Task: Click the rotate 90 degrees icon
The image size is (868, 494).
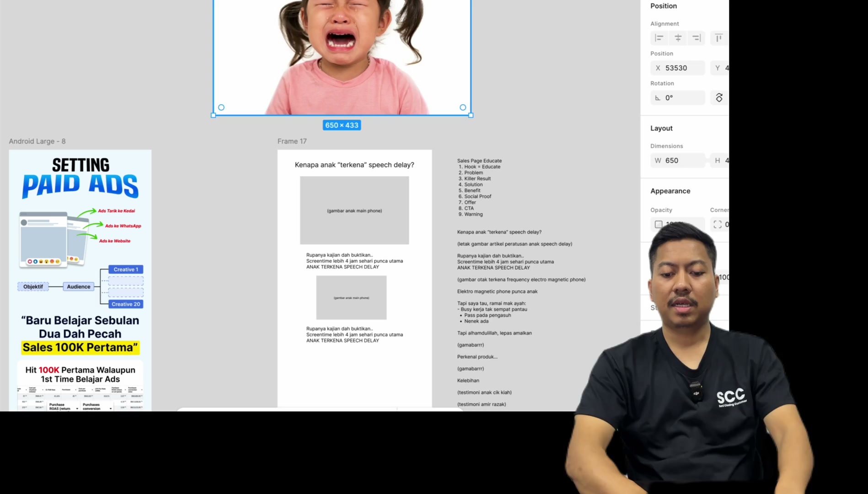Action: [719, 98]
